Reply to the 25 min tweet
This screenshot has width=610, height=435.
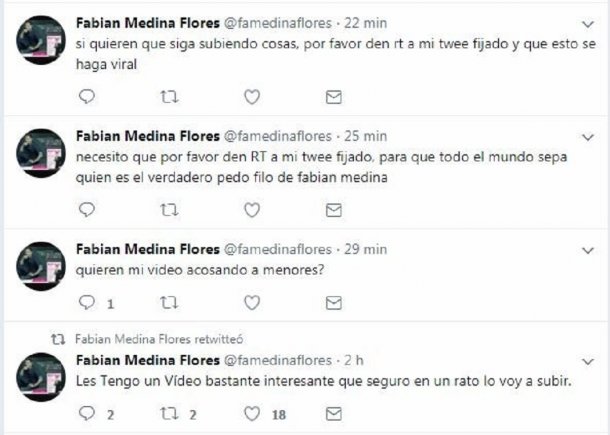pos(87,210)
